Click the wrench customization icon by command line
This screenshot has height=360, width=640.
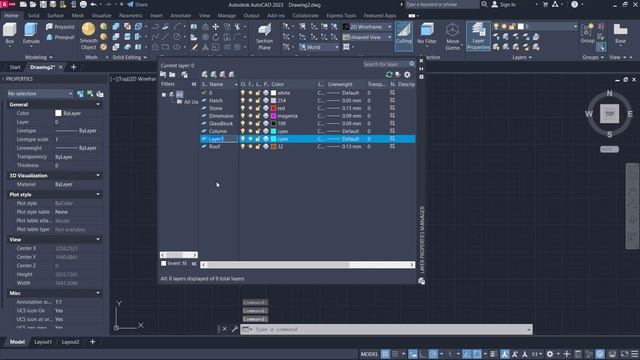tap(235, 329)
